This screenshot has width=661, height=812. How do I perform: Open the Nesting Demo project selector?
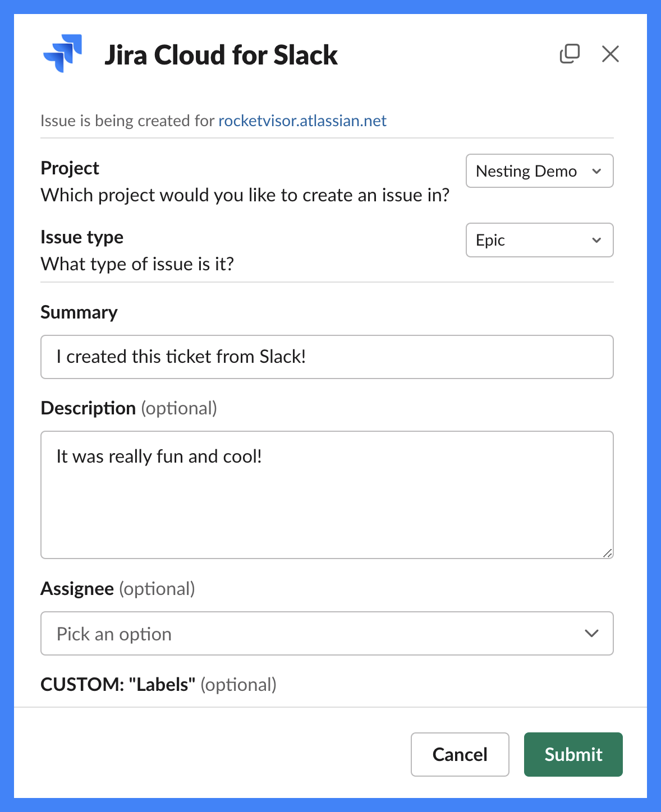539,171
